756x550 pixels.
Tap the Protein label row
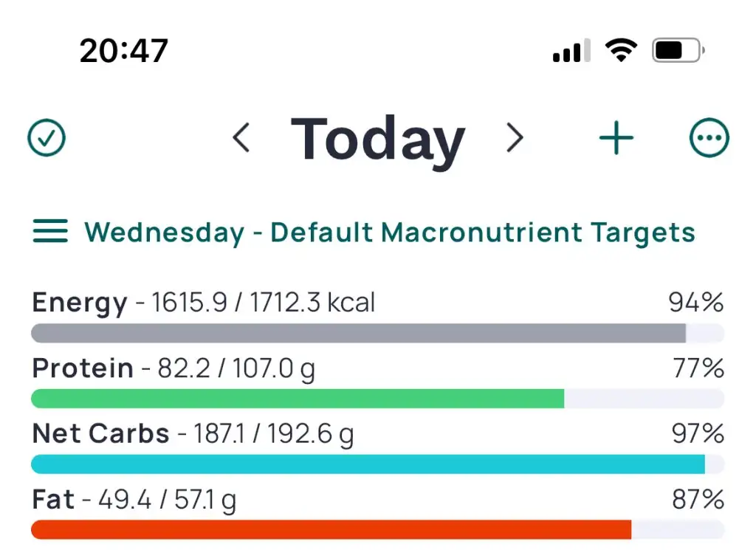click(173, 368)
